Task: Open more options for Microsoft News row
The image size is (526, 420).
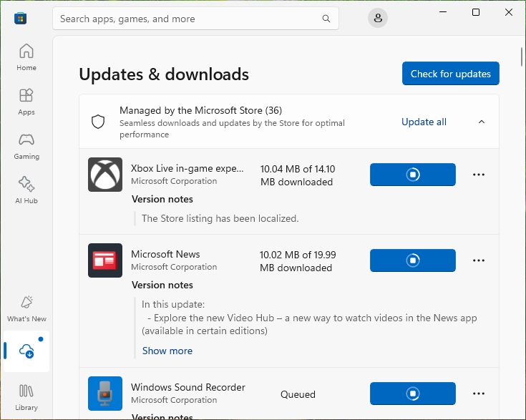Action: [x=478, y=260]
